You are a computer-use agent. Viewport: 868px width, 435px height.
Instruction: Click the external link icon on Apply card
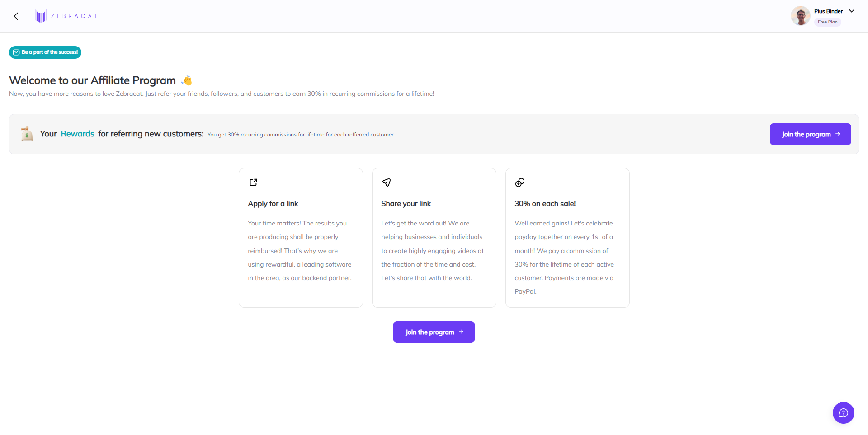(253, 182)
